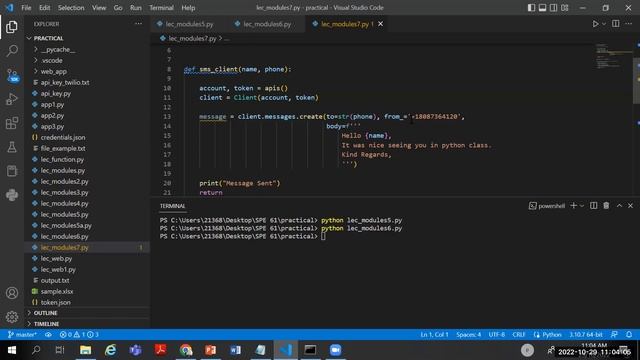This screenshot has width=640, height=360.
Task: Click the master branch indicator
Action: tap(22, 335)
